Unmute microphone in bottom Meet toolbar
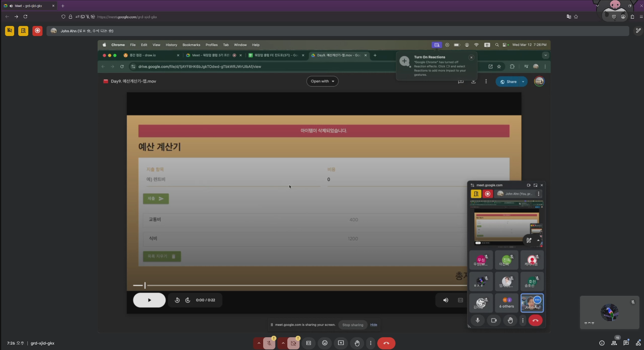 click(269, 343)
